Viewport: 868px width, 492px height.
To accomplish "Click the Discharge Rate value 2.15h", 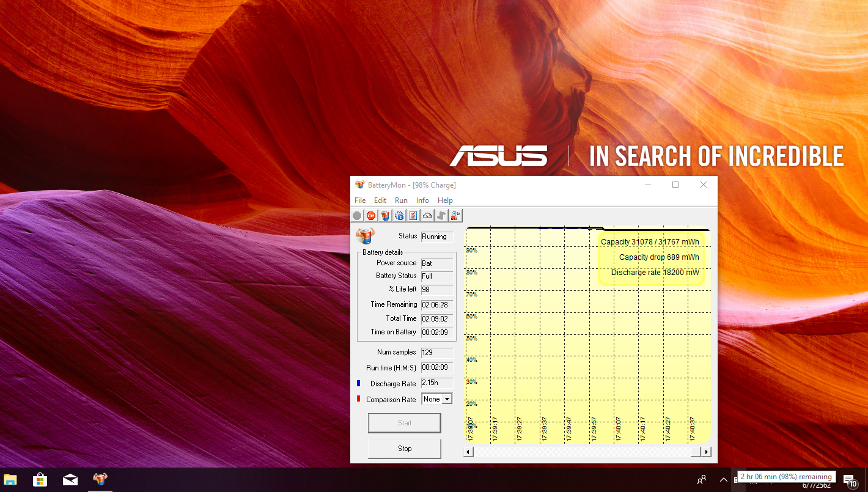I will (437, 383).
